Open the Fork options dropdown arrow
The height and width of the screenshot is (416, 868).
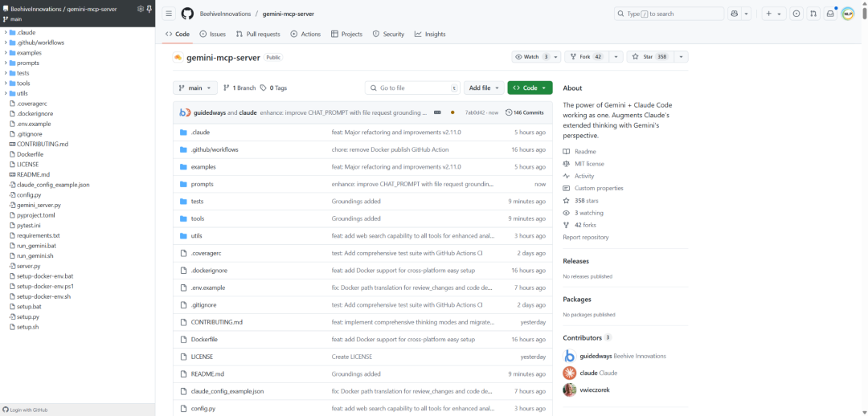click(x=616, y=57)
